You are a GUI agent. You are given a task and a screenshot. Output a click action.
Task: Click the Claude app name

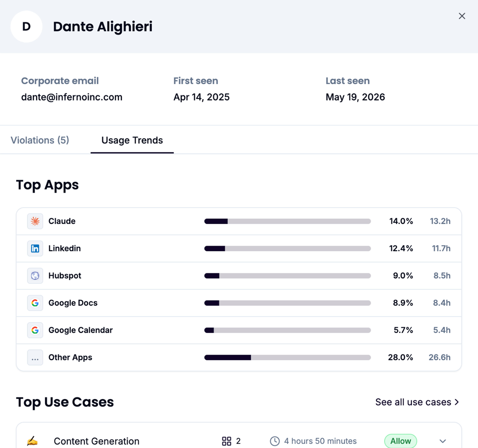(62, 221)
